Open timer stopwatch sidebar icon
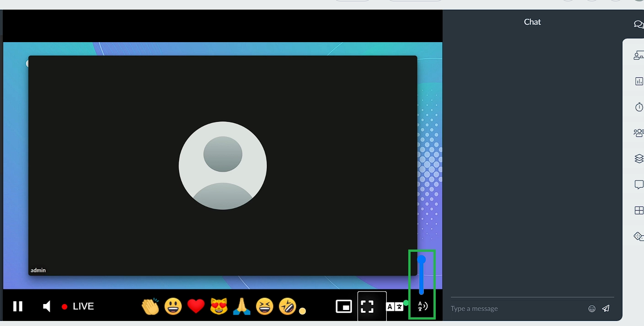This screenshot has width=644, height=326. click(x=639, y=107)
